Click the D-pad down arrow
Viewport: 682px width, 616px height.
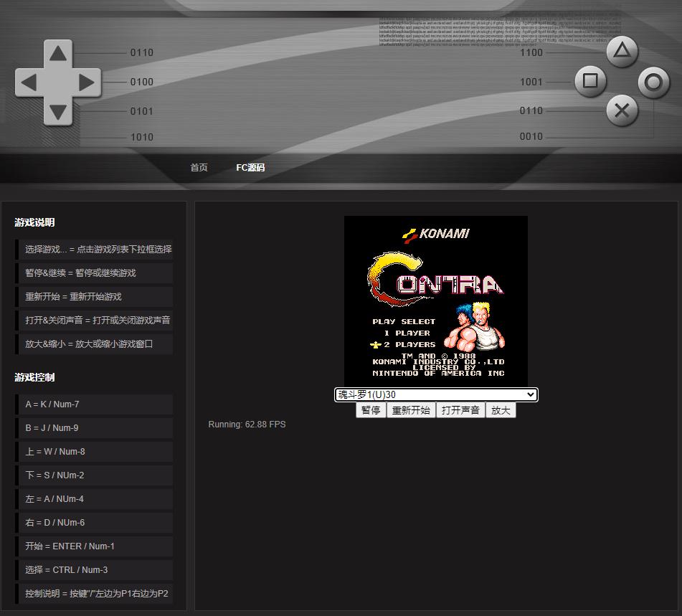pyautogui.click(x=58, y=111)
